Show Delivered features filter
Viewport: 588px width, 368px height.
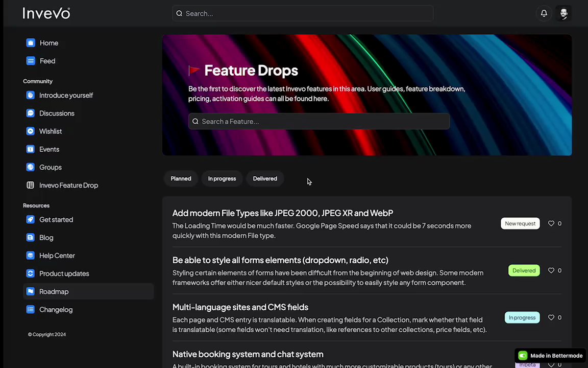265,178
